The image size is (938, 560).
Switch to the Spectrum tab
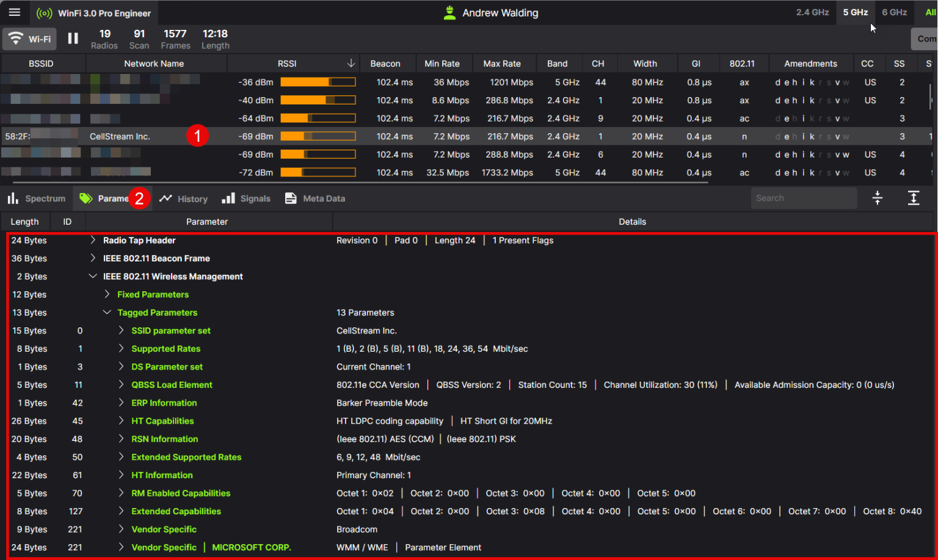tap(37, 198)
